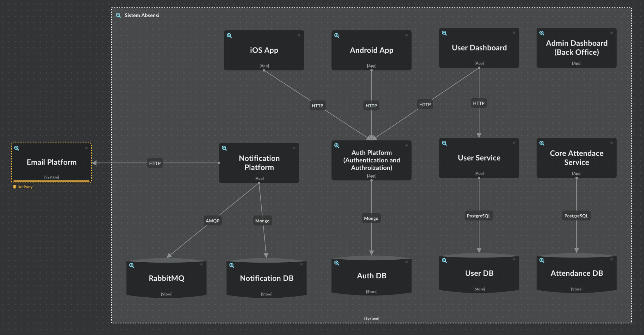The height and width of the screenshot is (335, 644).
Task: Click the [System] label at the boundary bottom
Action: point(371,318)
